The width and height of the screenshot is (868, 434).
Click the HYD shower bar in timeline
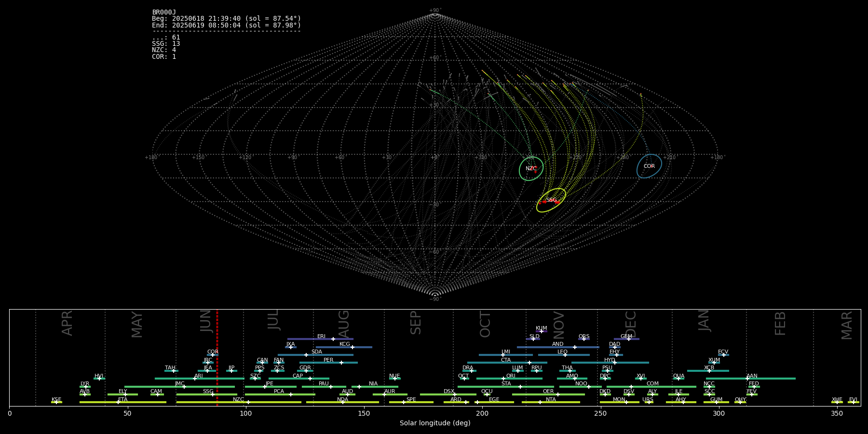[610, 363]
